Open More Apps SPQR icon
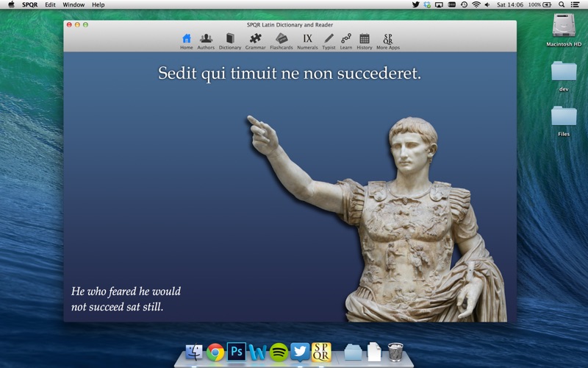588x368 pixels. (x=388, y=41)
